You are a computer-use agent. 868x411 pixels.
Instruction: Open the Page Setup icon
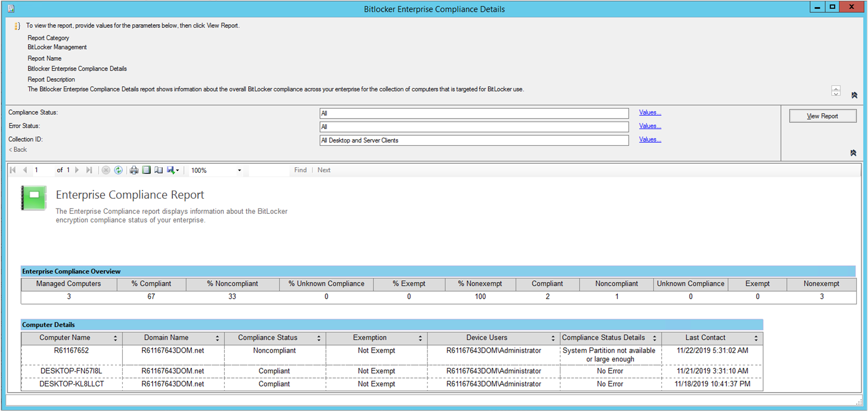coord(158,170)
